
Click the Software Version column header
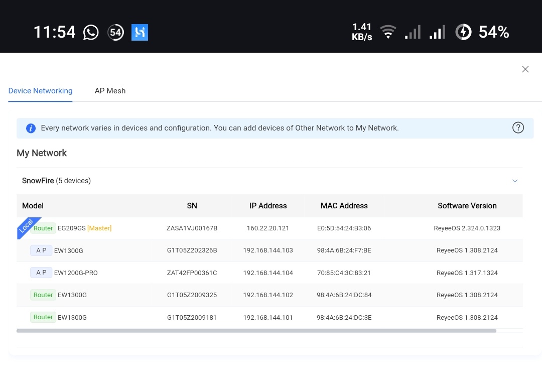pyautogui.click(x=467, y=206)
